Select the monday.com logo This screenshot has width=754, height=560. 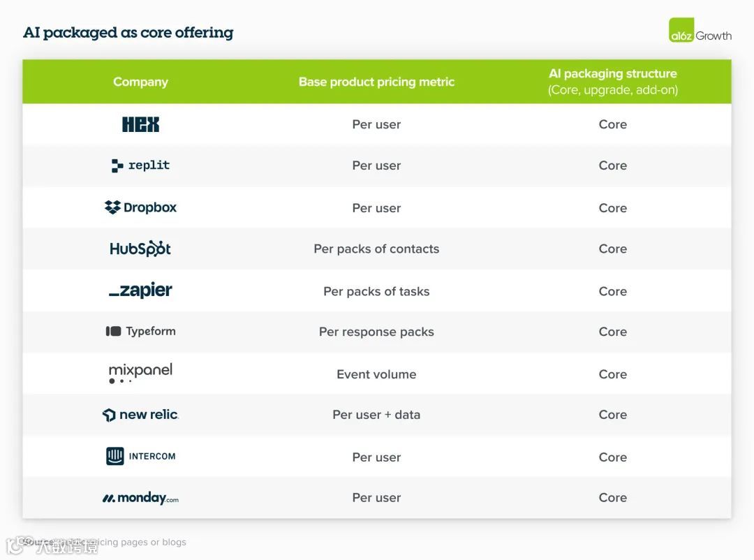tap(140, 497)
